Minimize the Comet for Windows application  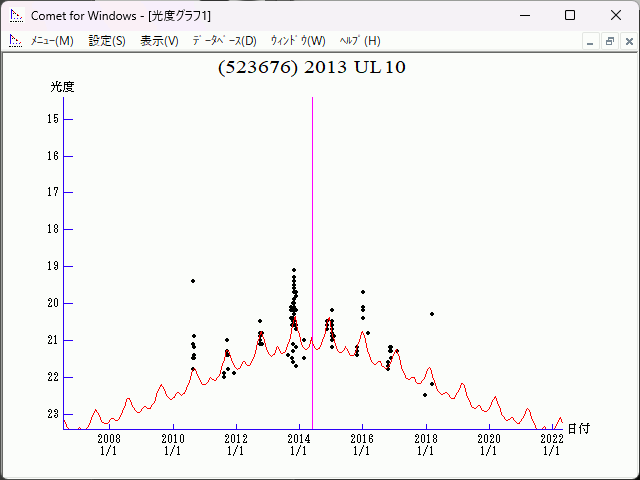(x=524, y=16)
